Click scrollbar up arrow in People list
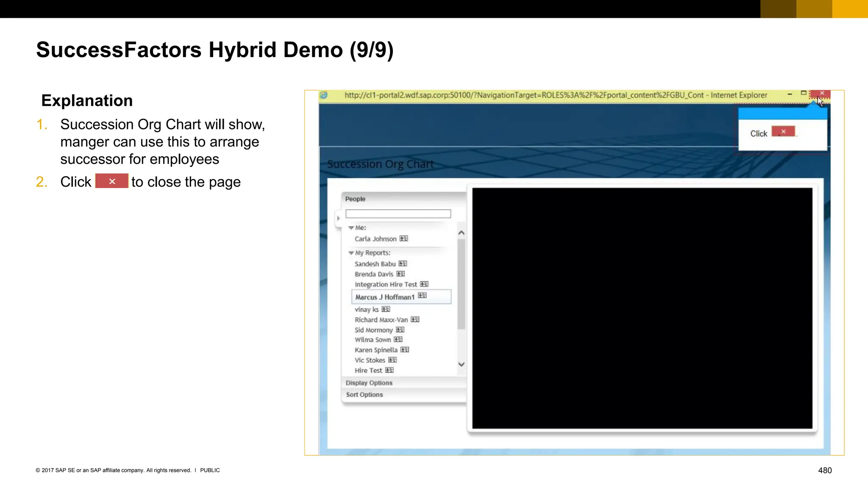Image resolution: width=868 pixels, height=488 pixels. [462, 233]
